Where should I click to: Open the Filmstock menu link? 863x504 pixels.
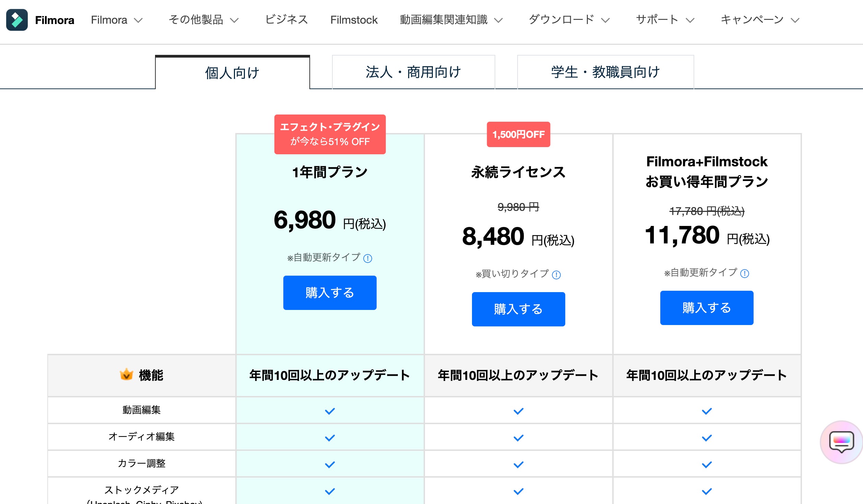pos(354,20)
